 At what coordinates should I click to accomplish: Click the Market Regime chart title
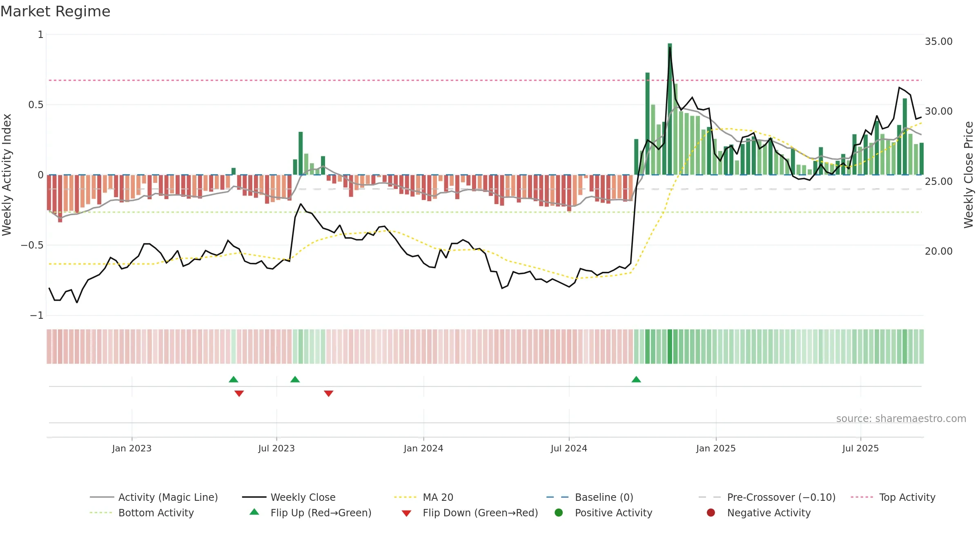[55, 11]
